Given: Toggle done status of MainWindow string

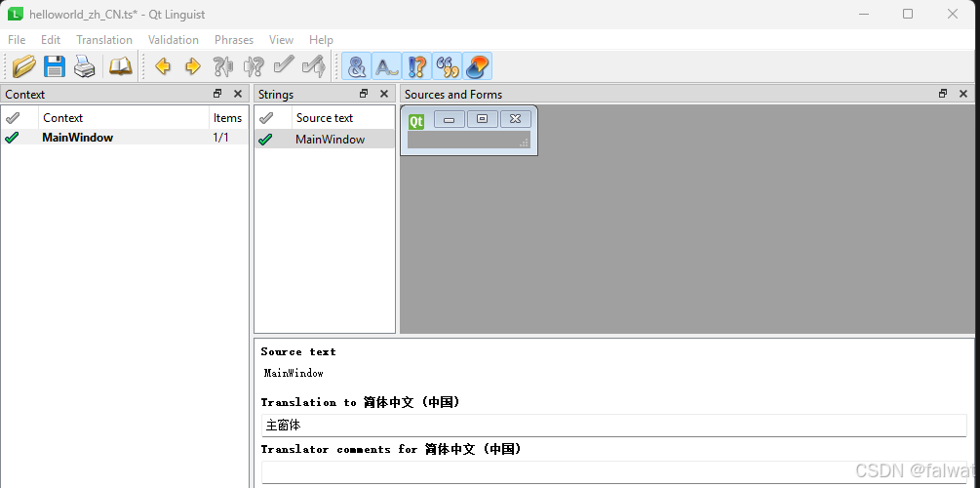Looking at the screenshot, I should tap(265, 140).
